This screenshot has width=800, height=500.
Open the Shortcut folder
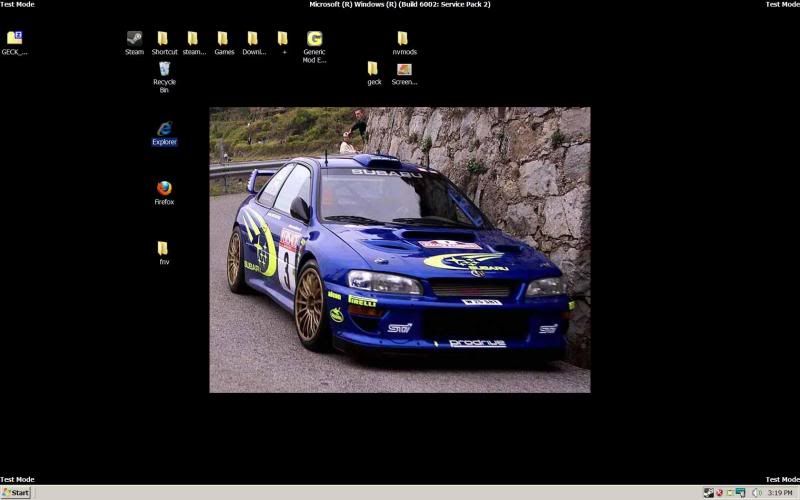tap(164, 43)
